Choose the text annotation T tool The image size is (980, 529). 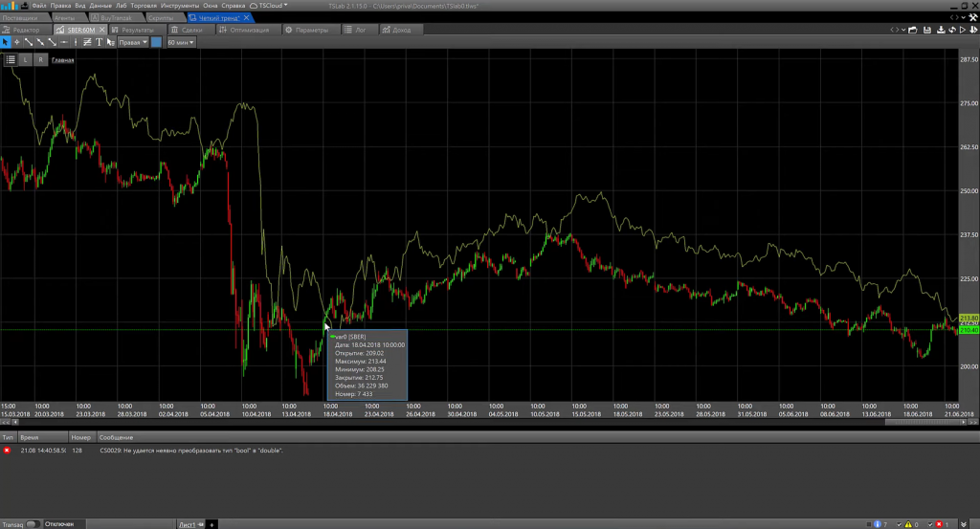(x=98, y=42)
